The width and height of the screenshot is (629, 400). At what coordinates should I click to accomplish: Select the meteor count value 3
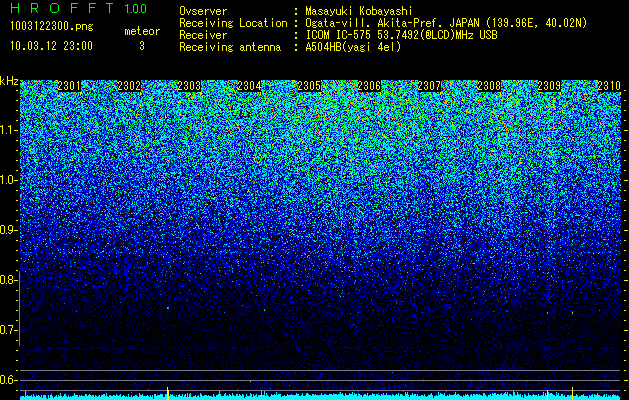(x=142, y=46)
